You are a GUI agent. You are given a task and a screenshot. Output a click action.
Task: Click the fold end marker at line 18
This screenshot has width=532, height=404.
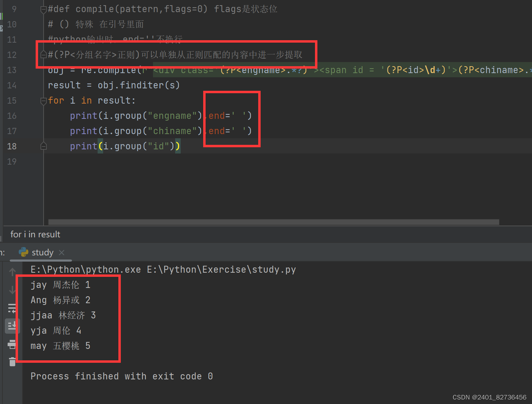coord(44,146)
